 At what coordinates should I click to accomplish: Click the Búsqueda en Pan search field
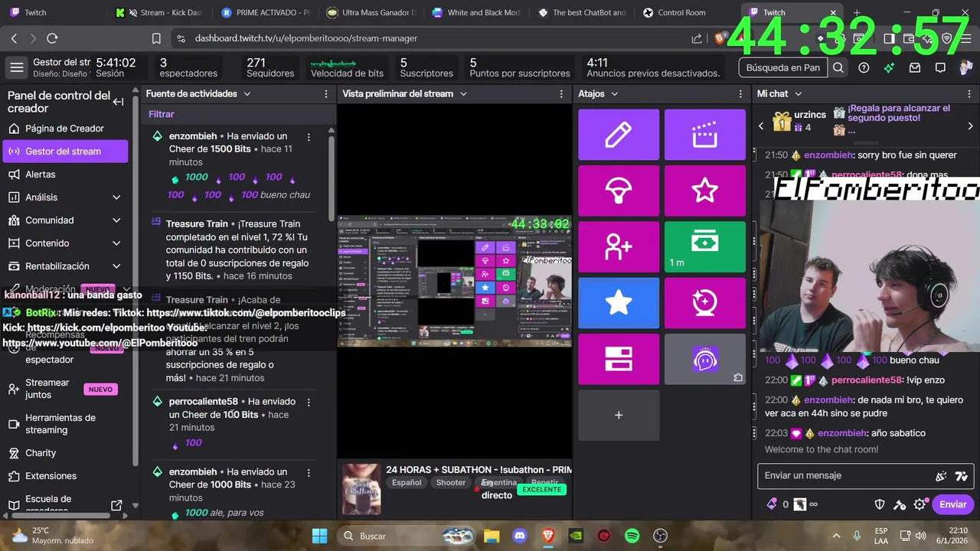coord(783,67)
